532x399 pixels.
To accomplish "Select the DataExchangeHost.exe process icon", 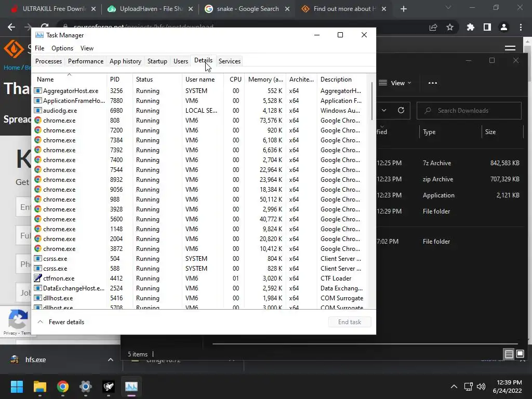I will pos(37,288).
